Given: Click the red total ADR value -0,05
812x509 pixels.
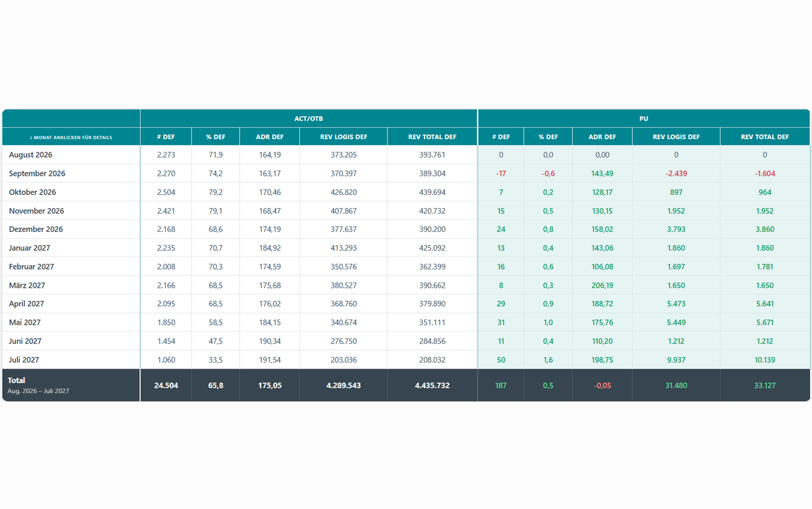Looking at the screenshot, I should pos(602,385).
